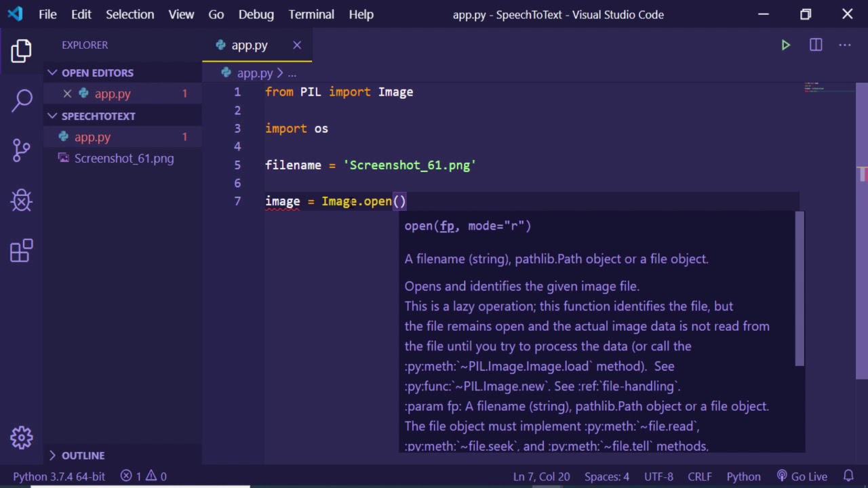Open Screenshot_61.png in the explorer

coord(124,159)
